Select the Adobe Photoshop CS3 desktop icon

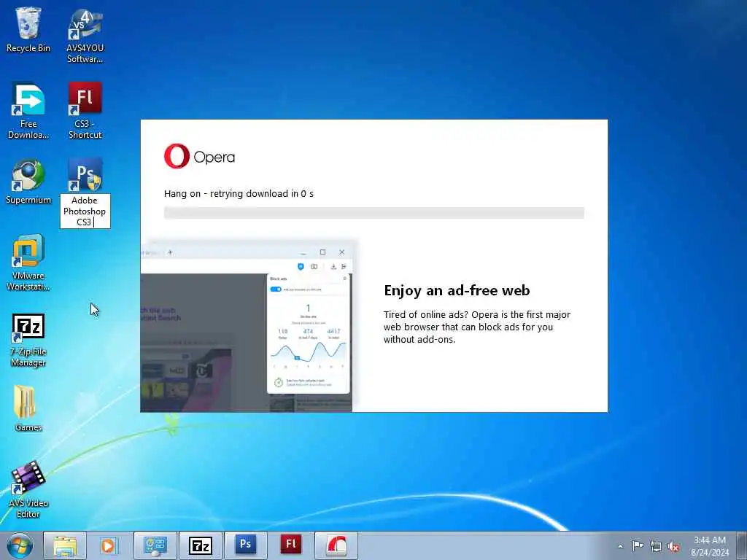pos(85,174)
